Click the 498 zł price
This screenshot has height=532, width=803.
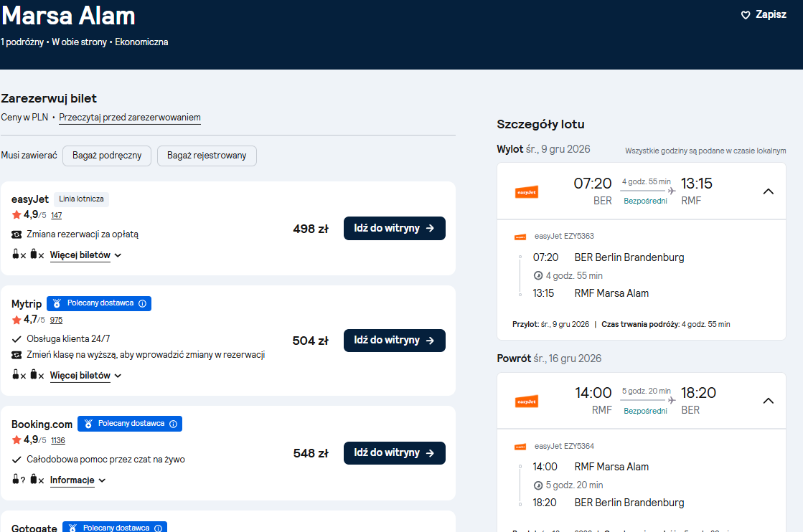point(310,229)
